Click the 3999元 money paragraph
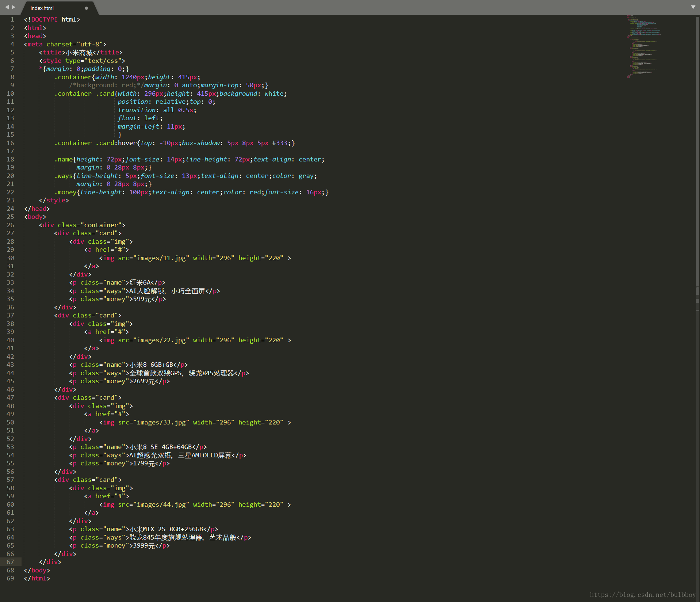 (119, 545)
